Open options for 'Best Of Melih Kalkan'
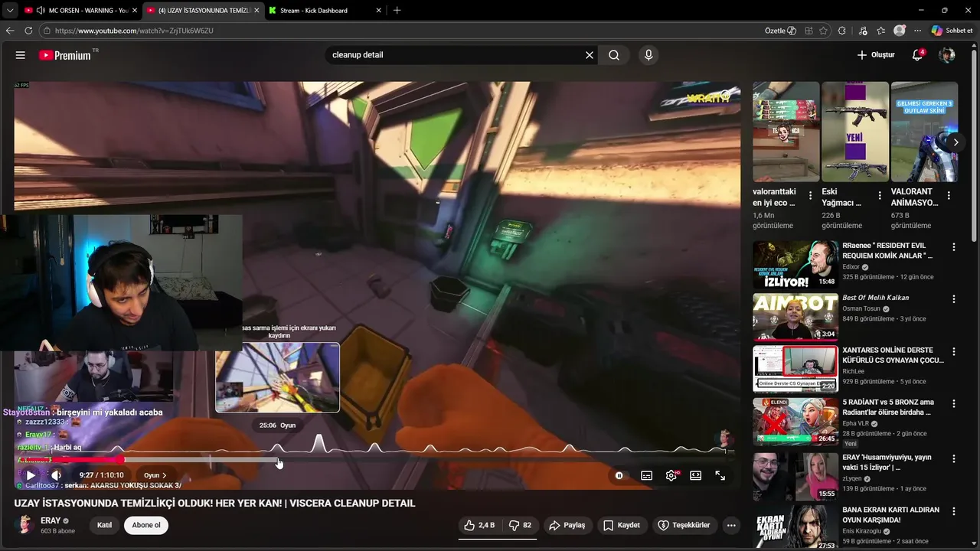 (954, 299)
